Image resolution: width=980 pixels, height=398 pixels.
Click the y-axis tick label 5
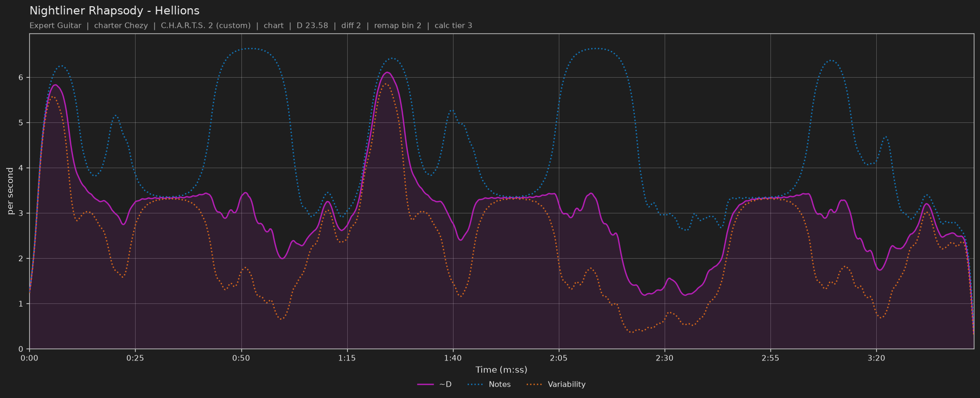coord(21,123)
